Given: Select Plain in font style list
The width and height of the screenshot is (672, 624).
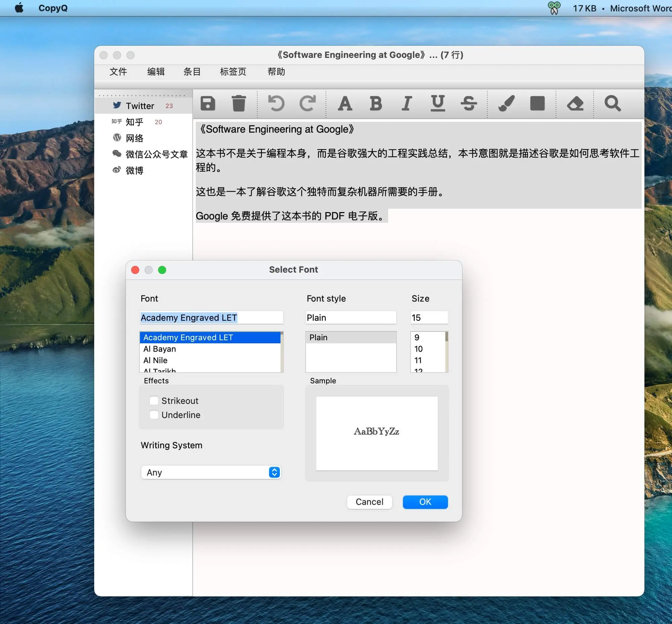Looking at the screenshot, I should click(351, 337).
